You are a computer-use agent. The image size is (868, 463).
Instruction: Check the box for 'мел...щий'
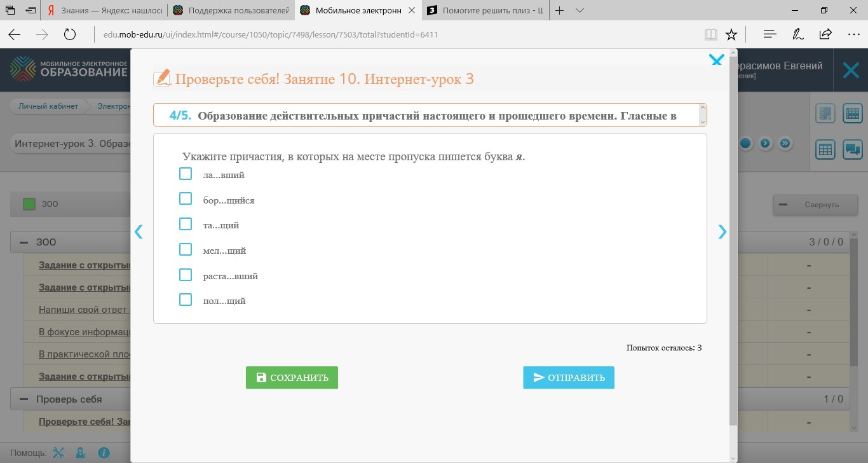tap(186, 249)
